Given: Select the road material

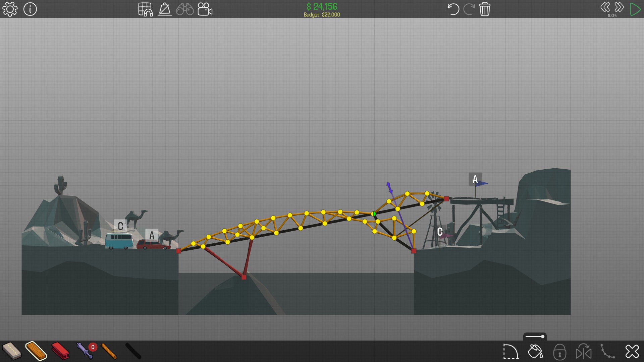Looking at the screenshot, I should (11, 351).
